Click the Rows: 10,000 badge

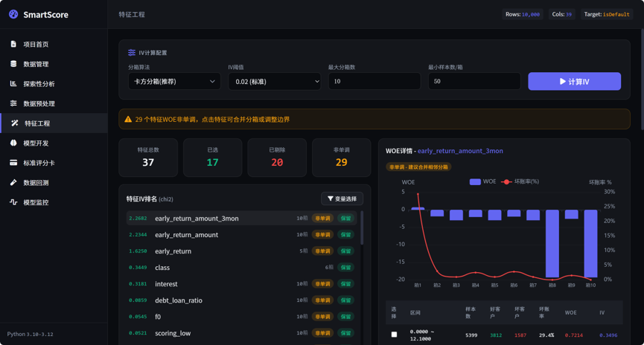(x=523, y=14)
